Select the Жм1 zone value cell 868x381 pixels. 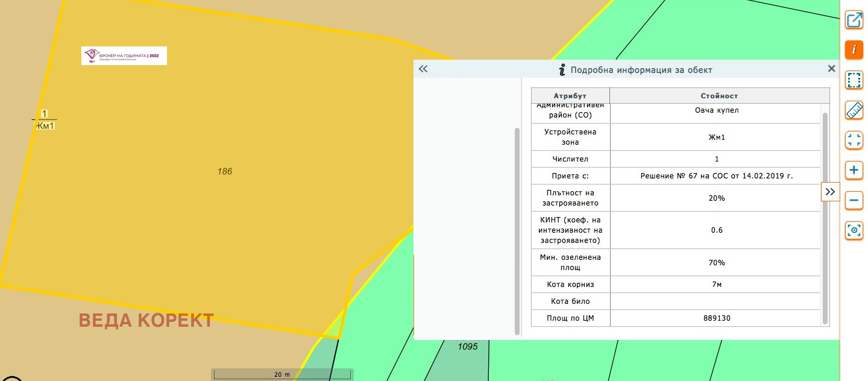pos(716,137)
